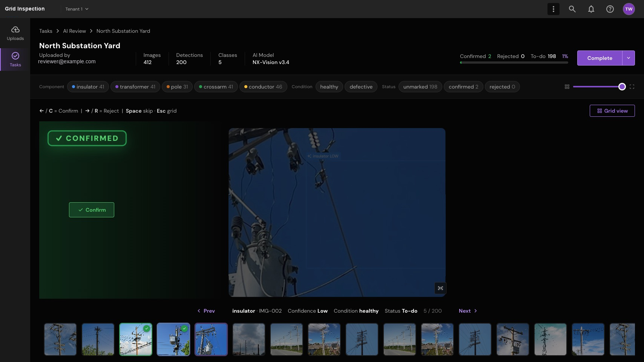Filter by unmarked status
The image size is (644, 362).
tap(420, 87)
